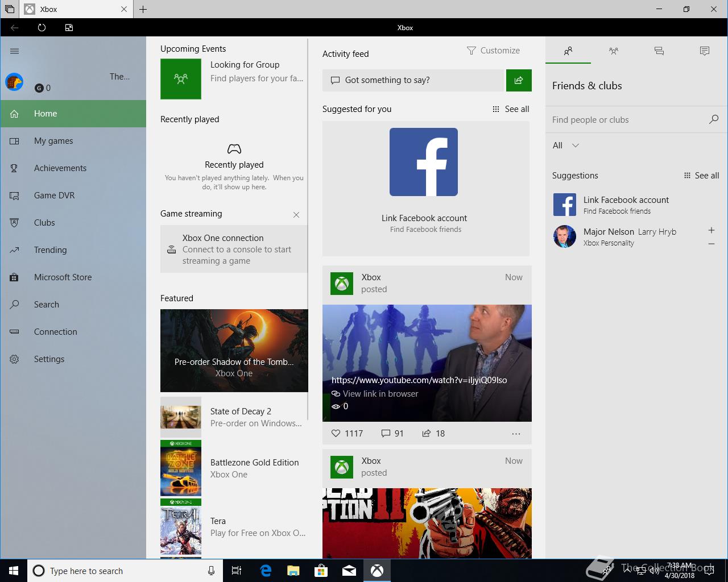
Task: Open the Windows Start menu
Action: point(14,571)
